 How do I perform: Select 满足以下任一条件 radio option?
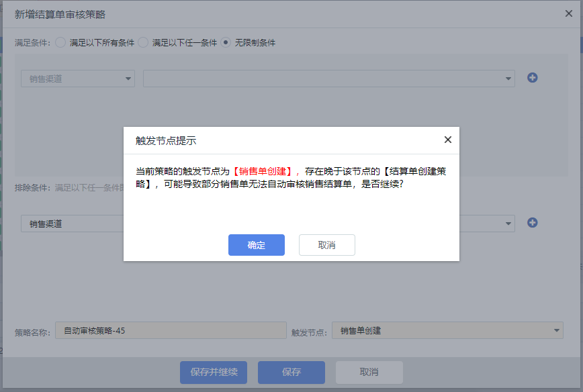[143, 42]
